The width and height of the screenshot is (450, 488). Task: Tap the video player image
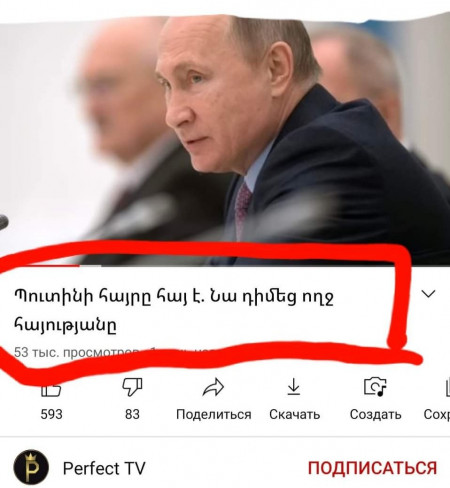tap(225, 140)
